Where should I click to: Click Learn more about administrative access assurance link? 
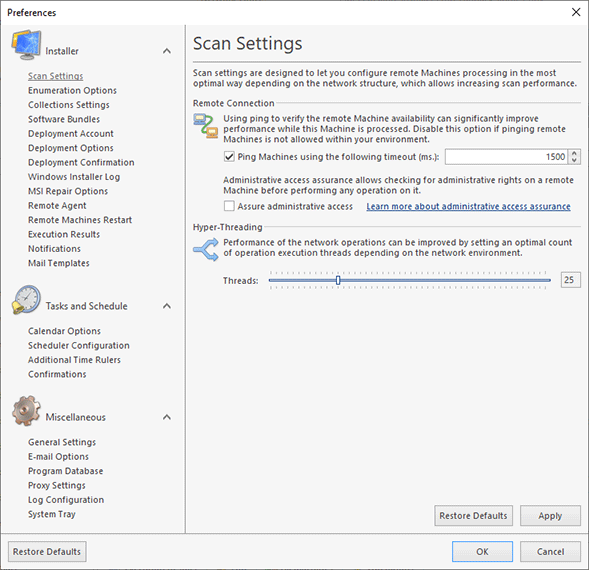tap(468, 206)
